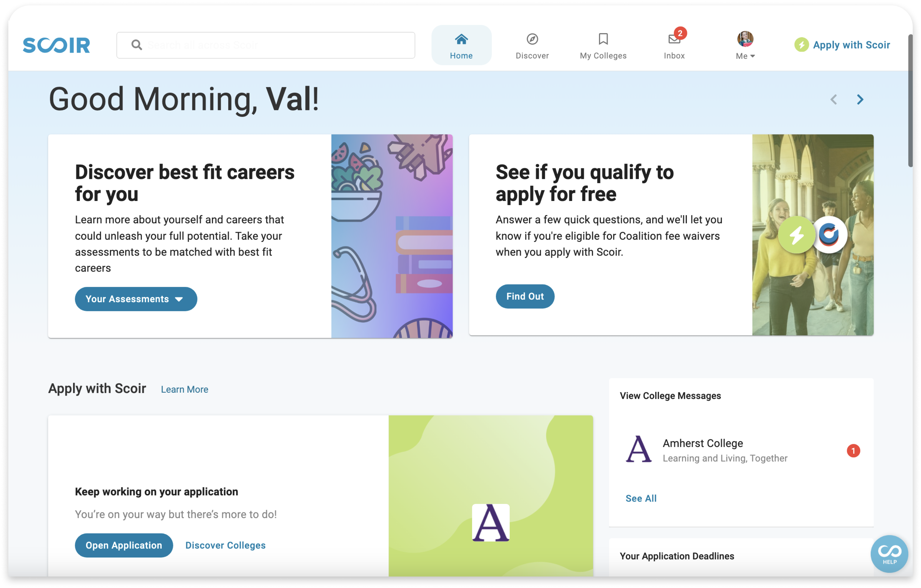Go to previous carousel card
This screenshot has width=921, height=588.
834,100
